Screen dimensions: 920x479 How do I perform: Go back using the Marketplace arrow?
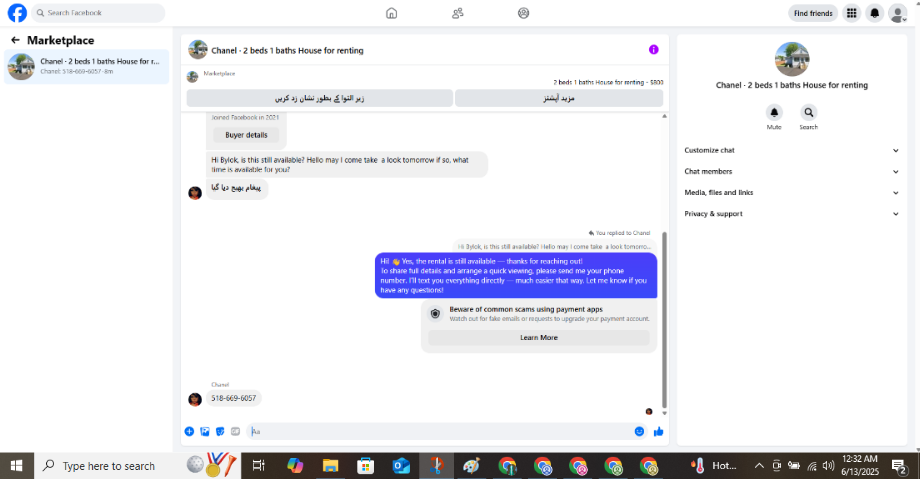pyautogui.click(x=15, y=40)
